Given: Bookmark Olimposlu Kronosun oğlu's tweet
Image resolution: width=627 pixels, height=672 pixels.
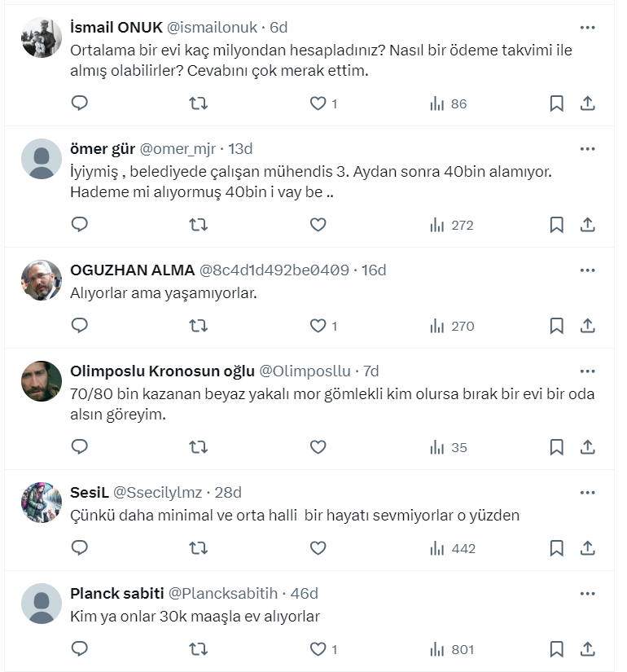Looking at the screenshot, I should (556, 447).
